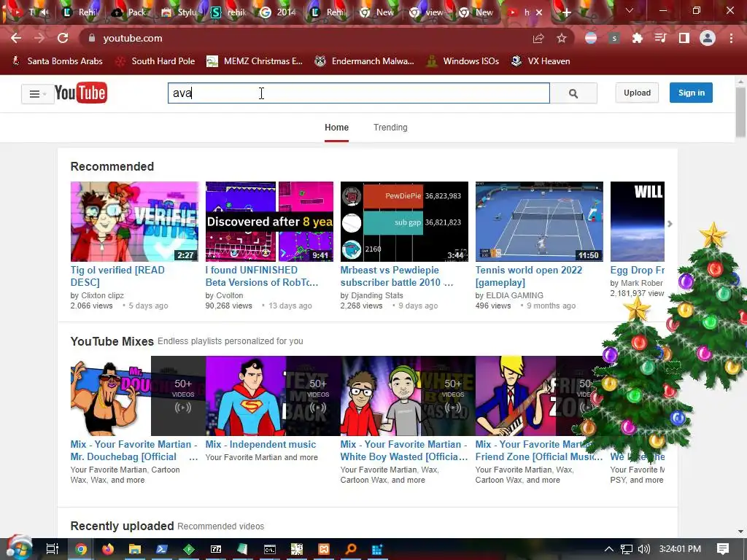Click the Chrome taskbar icon
The height and width of the screenshot is (560, 747).
point(81,549)
